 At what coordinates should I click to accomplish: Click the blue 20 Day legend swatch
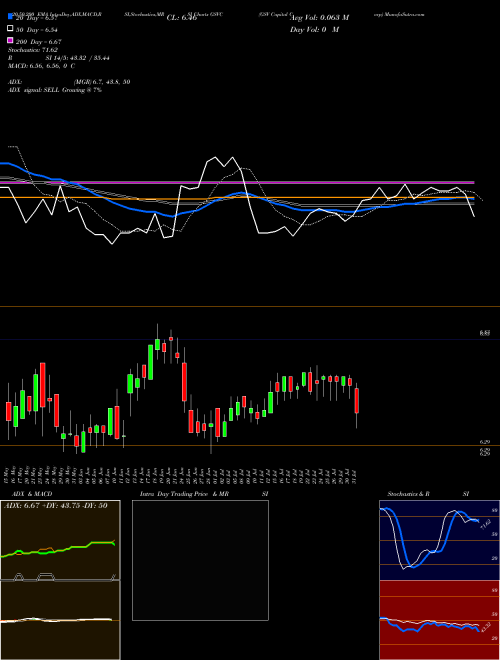point(10,17)
